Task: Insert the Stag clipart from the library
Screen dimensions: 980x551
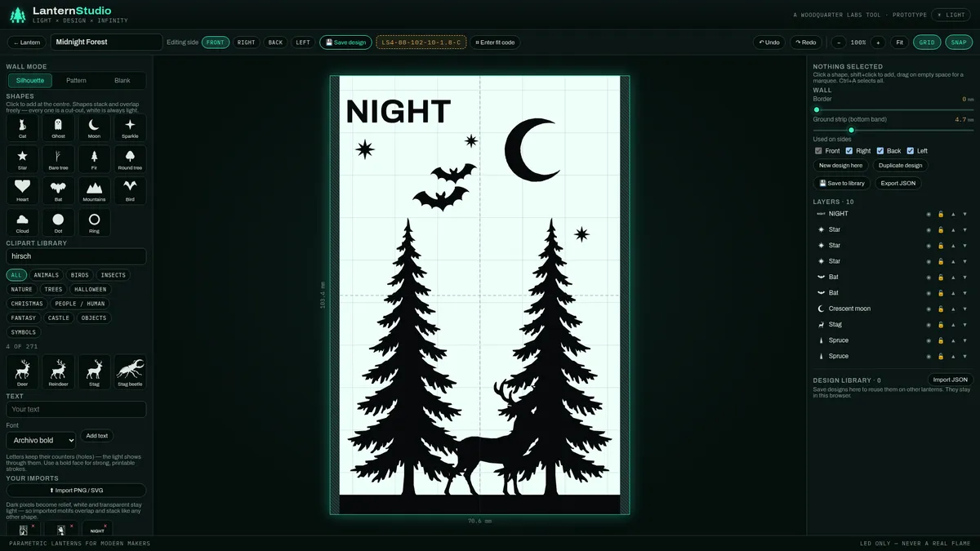Action: point(94,371)
